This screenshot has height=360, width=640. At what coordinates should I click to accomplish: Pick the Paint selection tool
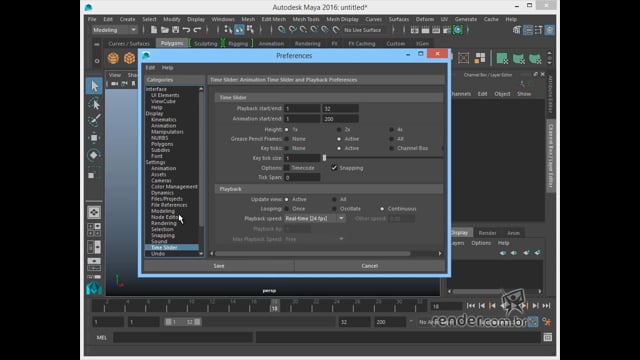point(94,120)
